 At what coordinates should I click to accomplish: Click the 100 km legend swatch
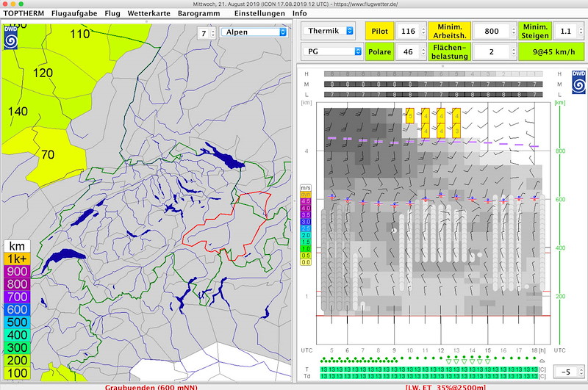[17, 373]
